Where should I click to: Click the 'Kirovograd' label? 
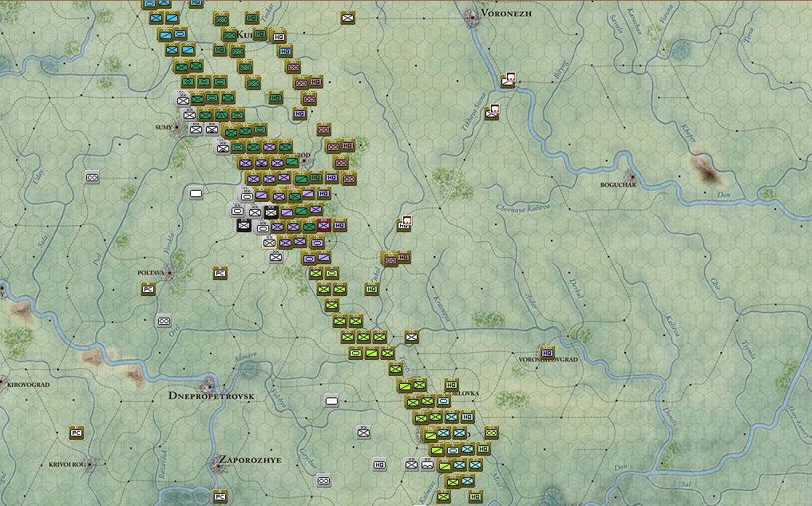tap(29, 385)
